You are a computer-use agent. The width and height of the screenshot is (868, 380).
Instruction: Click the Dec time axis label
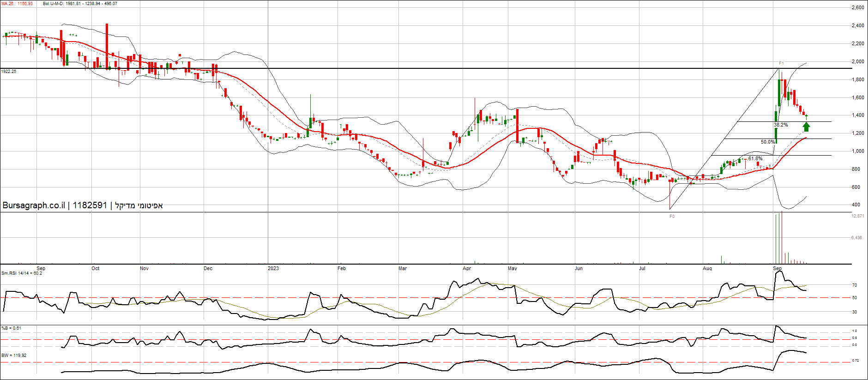[x=208, y=268]
